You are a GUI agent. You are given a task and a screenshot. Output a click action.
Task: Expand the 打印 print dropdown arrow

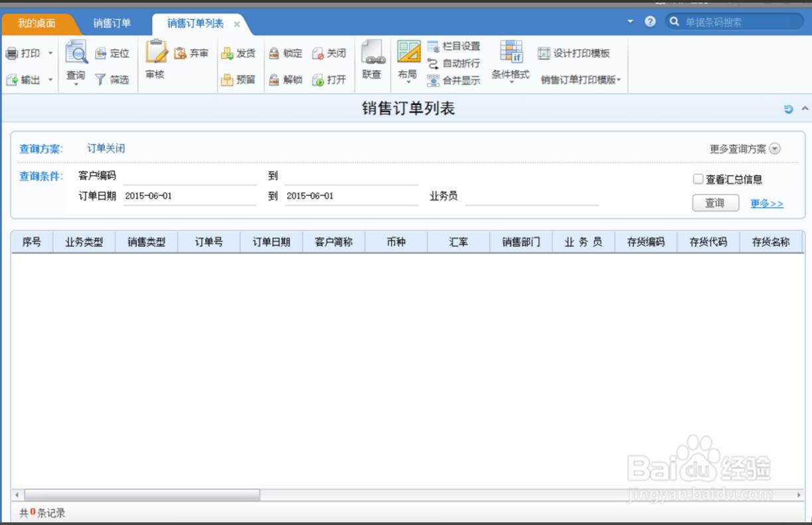[x=50, y=53]
